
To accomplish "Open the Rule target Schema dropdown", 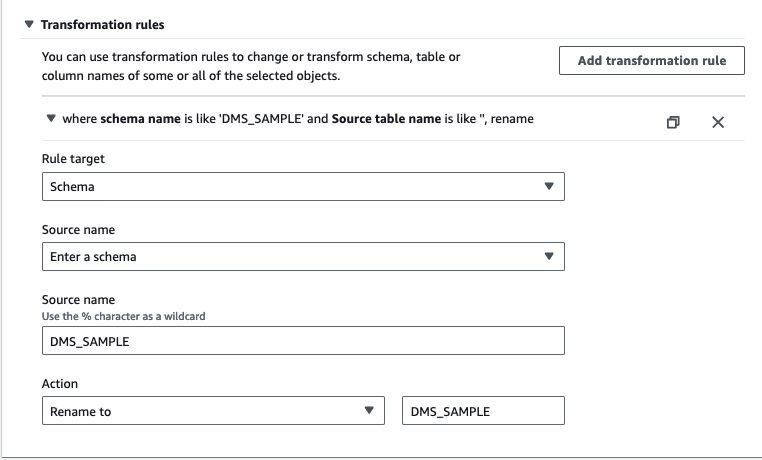I will pyautogui.click(x=290, y=187).
